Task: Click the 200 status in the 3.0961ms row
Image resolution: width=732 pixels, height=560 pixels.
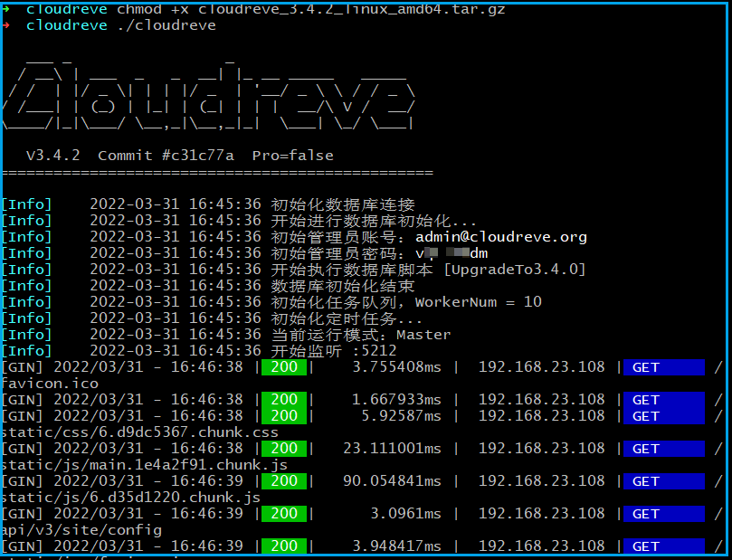Action: (284, 514)
